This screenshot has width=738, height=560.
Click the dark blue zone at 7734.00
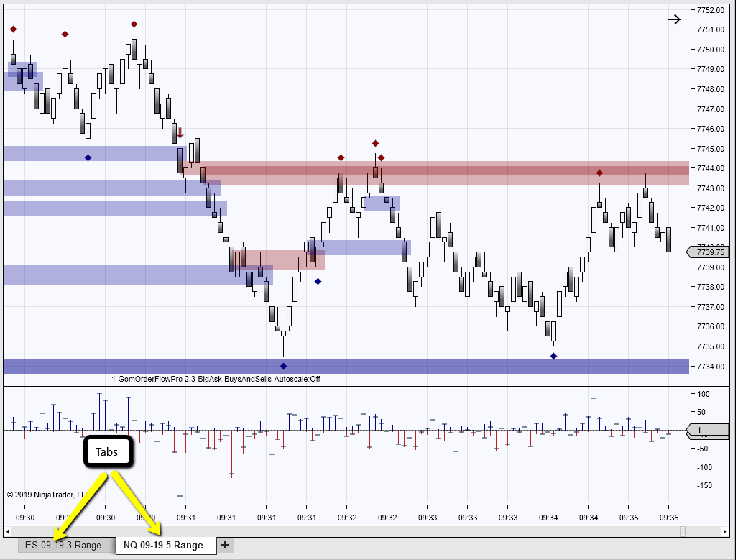pos(346,367)
